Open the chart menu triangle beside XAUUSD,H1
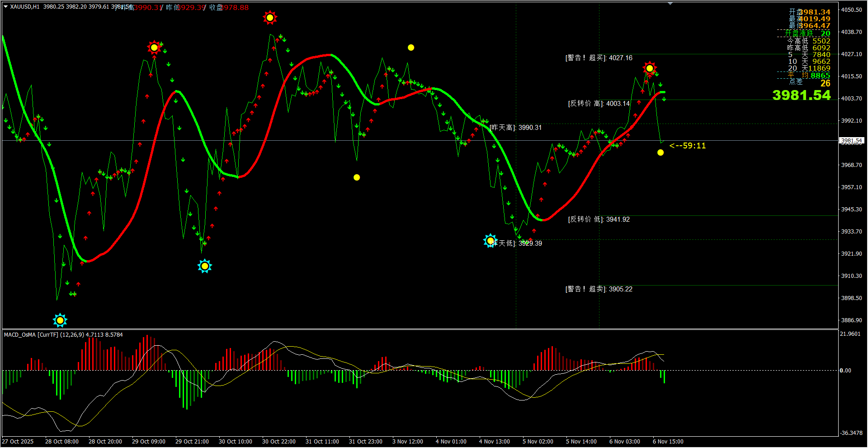Screen dimensions: 868x448 pyautogui.click(x=6, y=7)
